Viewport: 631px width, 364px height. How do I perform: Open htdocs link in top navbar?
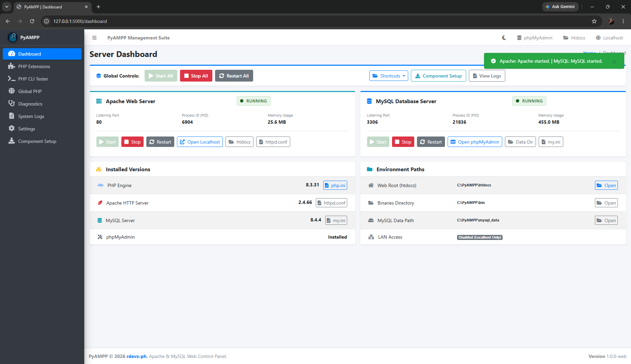point(574,38)
